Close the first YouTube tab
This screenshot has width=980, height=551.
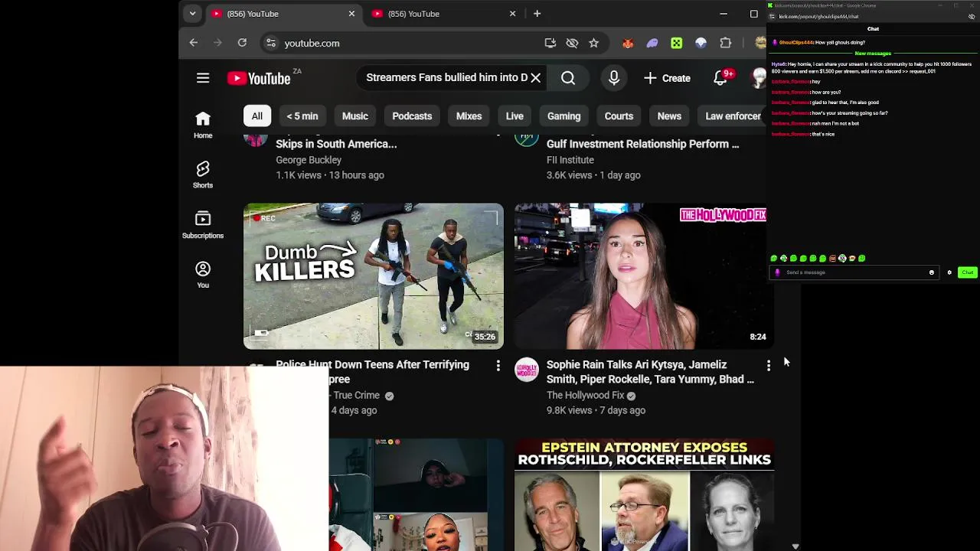(351, 14)
